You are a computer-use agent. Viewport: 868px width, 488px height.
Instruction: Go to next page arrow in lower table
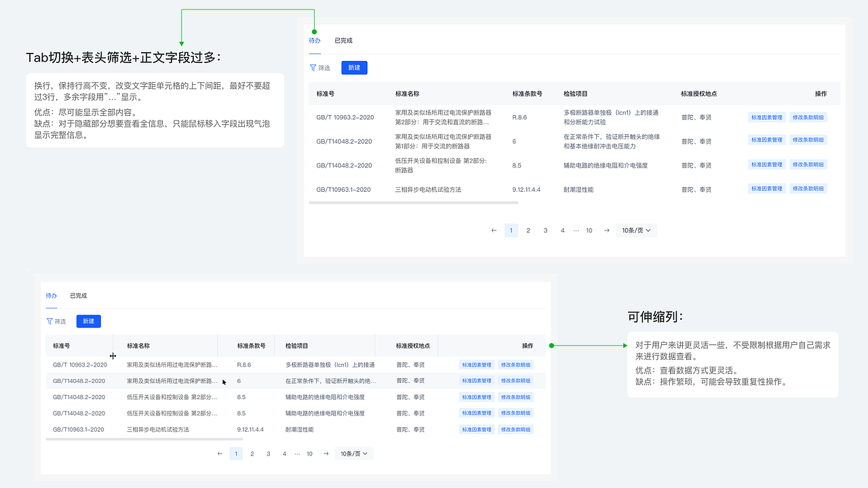(326, 453)
